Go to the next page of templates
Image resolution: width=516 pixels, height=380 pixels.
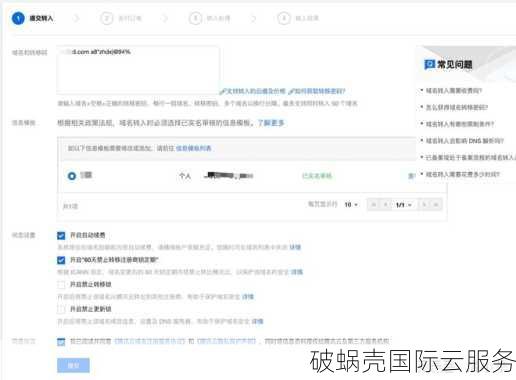click(424, 204)
